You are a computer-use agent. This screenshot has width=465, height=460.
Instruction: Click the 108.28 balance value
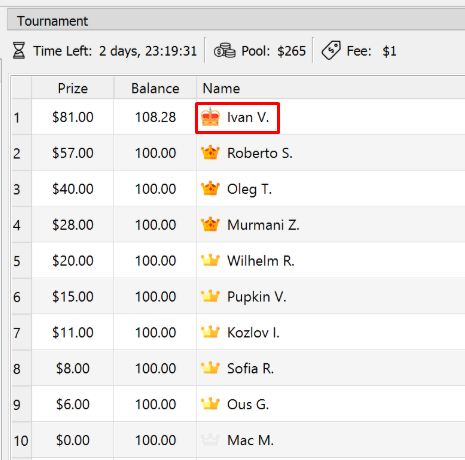(x=155, y=117)
